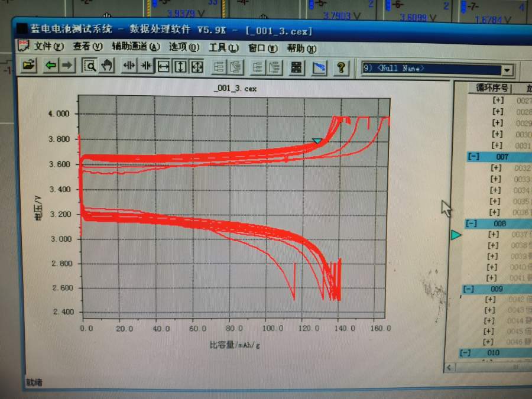The width and height of the screenshot is (532, 399).
Task: Open the 工具(L) menu
Action: tap(224, 48)
